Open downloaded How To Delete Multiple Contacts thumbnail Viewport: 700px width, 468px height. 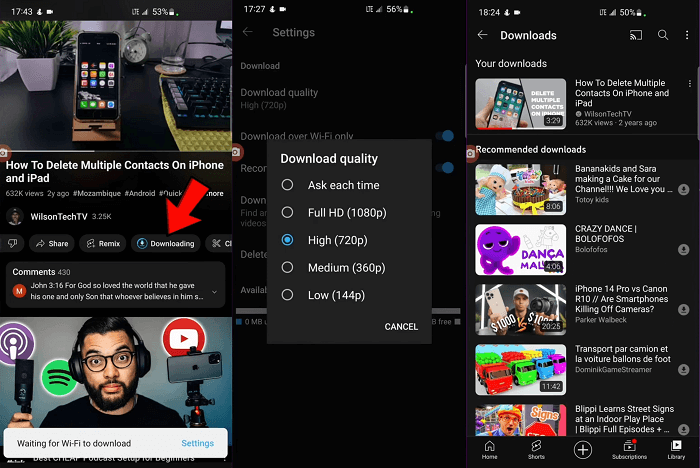[x=521, y=104]
